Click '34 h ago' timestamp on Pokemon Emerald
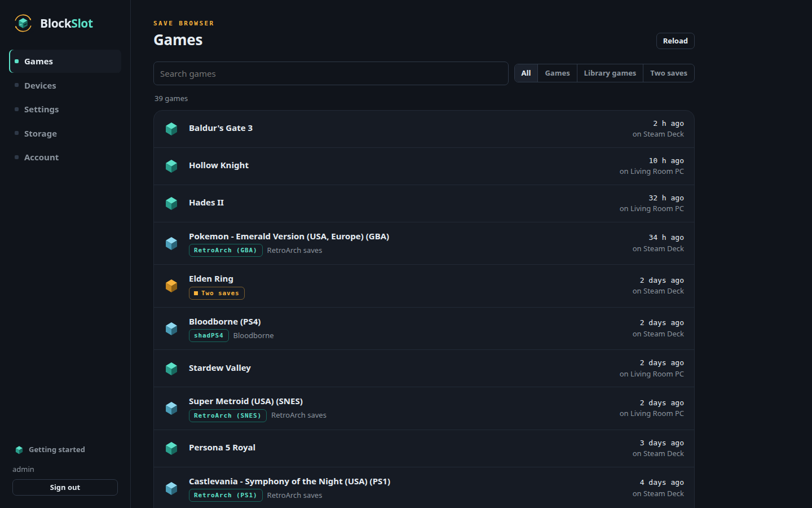This screenshot has width=812, height=508. 667,238
